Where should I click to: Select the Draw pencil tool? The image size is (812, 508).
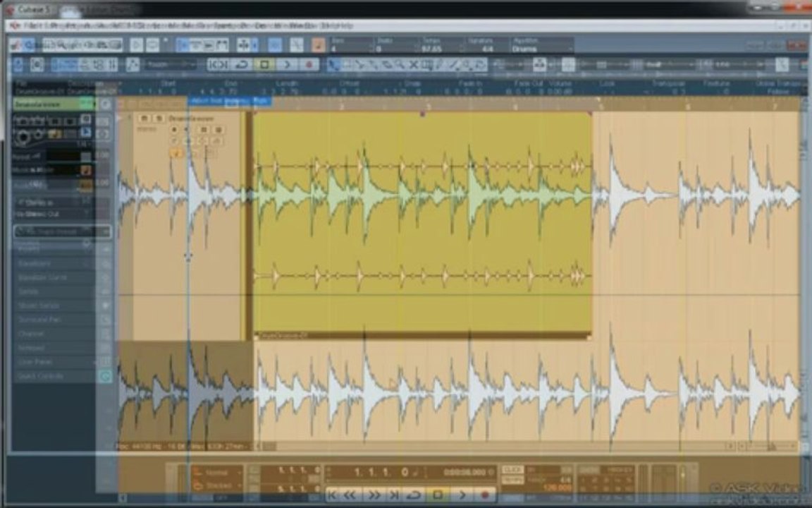[441, 65]
